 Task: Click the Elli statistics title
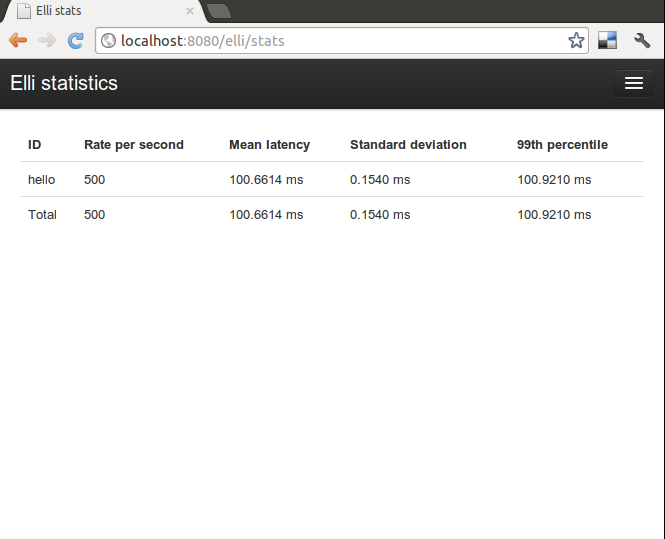pyautogui.click(x=64, y=83)
